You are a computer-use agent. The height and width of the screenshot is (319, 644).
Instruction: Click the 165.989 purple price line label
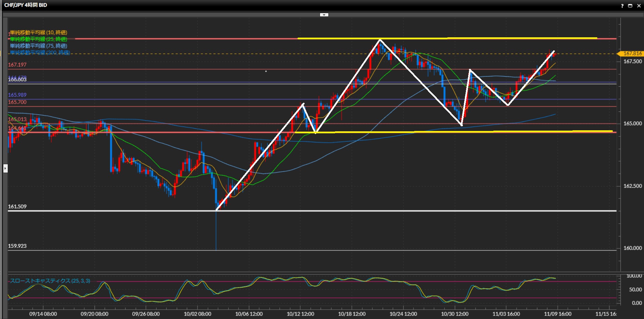17,95
